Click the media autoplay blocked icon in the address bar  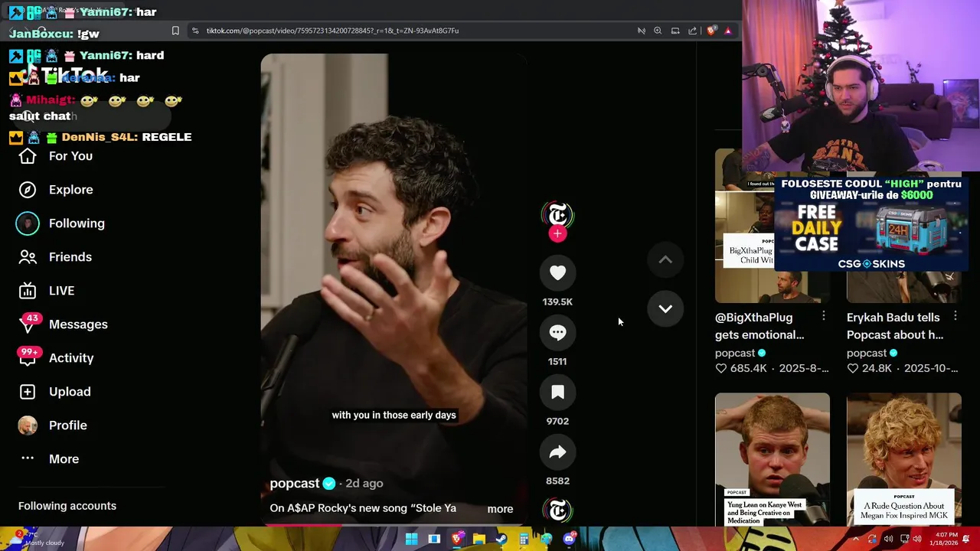(x=641, y=31)
